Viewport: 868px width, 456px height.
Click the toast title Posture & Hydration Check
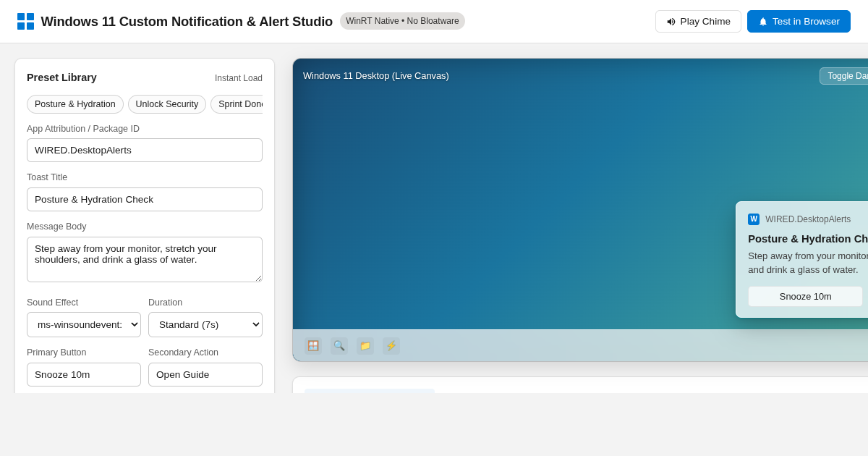pyautogui.click(x=808, y=238)
